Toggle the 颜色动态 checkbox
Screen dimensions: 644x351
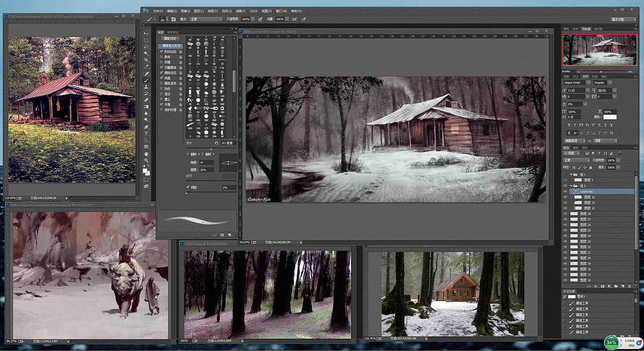162,73
